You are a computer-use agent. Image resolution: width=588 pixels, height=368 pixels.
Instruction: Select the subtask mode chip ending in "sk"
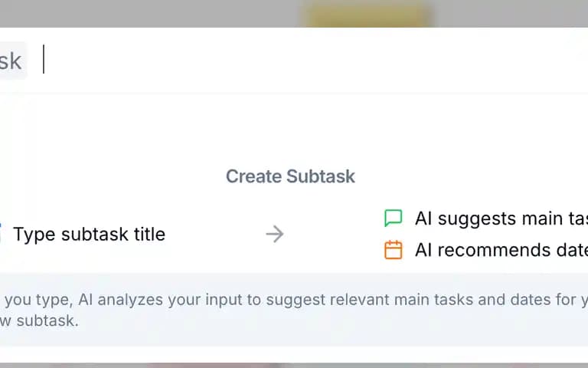click(x=13, y=61)
